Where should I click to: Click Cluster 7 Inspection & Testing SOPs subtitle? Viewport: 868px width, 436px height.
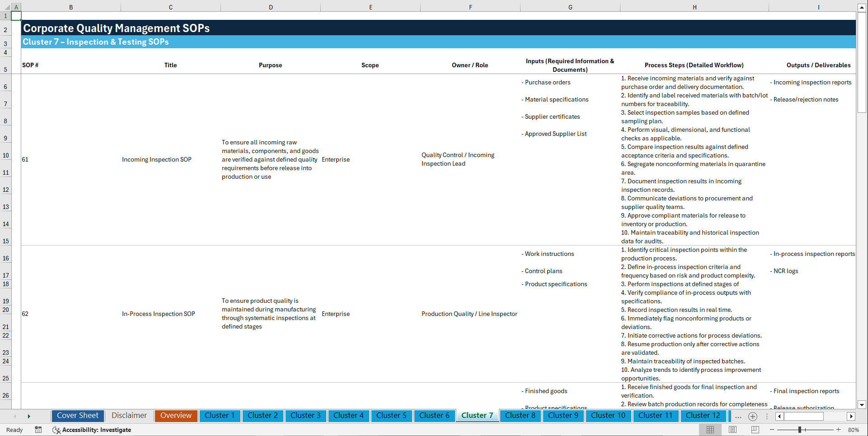96,42
